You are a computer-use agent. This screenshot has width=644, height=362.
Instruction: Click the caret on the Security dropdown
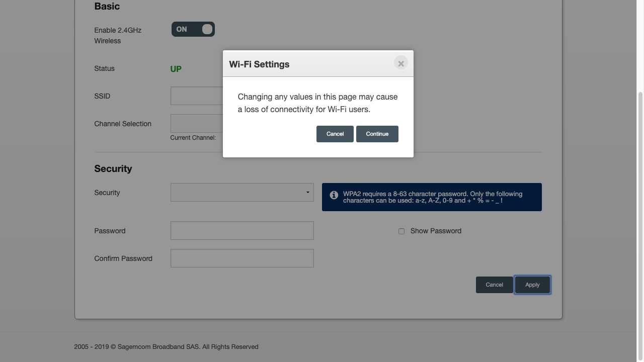coord(307,192)
